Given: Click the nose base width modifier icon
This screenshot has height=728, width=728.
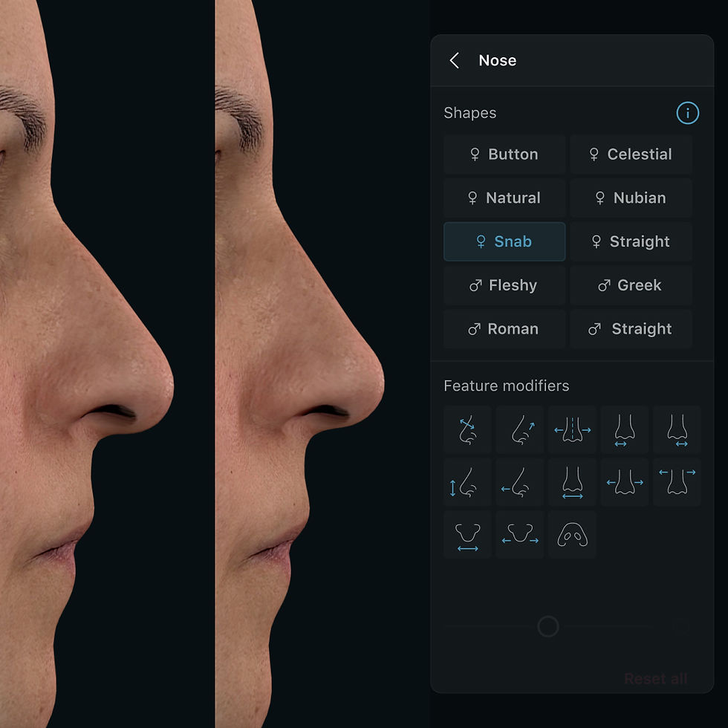Looking at the screenshot, I should pos(572,482).
